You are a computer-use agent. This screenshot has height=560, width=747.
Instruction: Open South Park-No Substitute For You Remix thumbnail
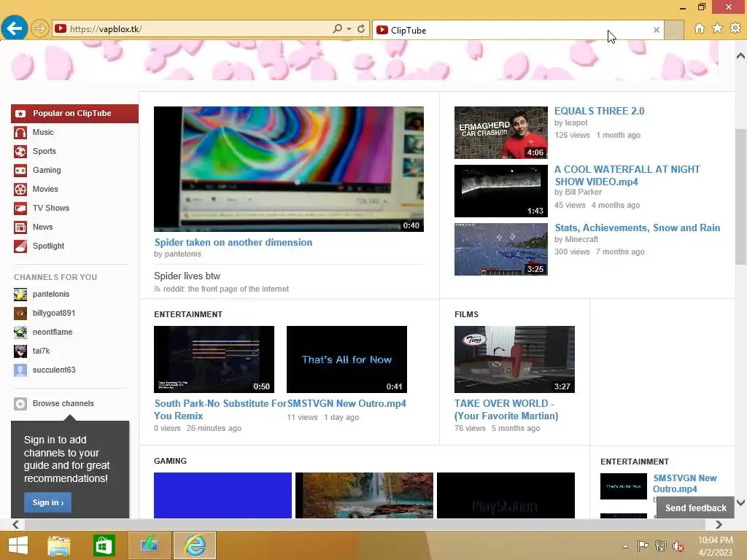click(214, 359)
